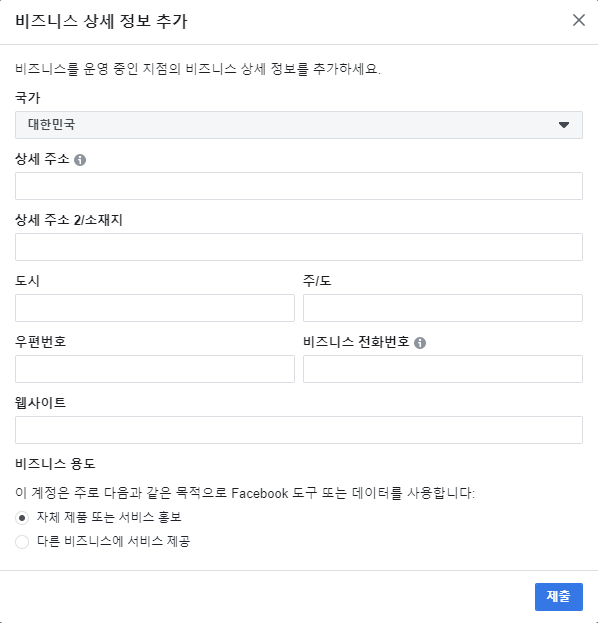Select 자체 제품 또는 서비스 홍보 radio button
Viewport: 598px width, 623px height.
(x=22, y=518)
